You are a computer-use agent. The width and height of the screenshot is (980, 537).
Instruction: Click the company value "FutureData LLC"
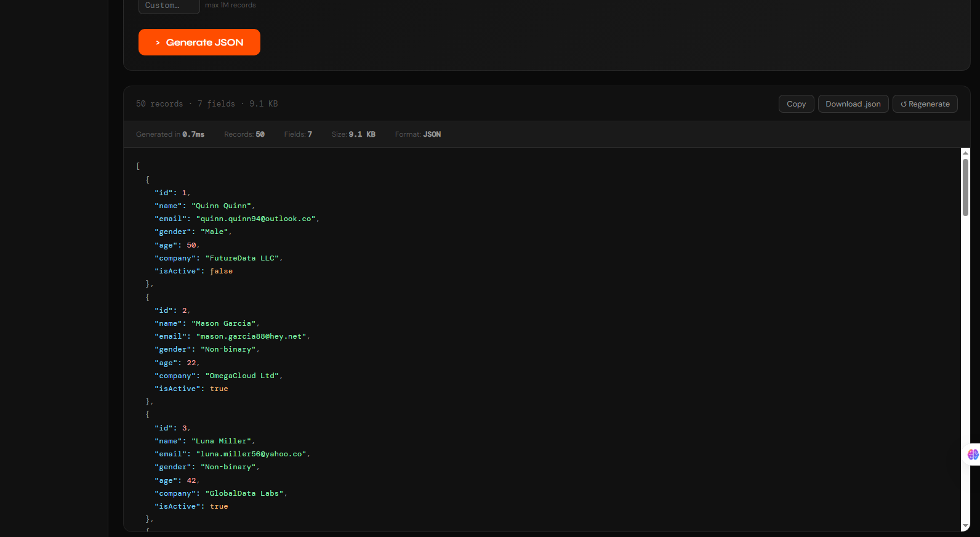click(242, 258)
